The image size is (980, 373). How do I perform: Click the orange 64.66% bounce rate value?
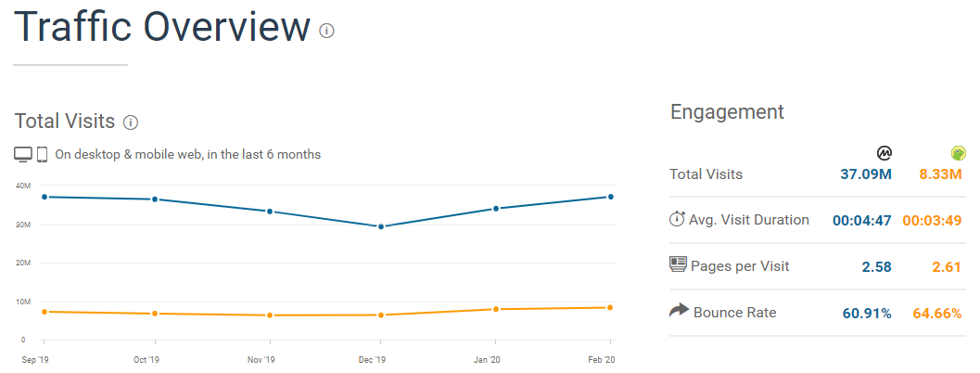pos(937,314)
